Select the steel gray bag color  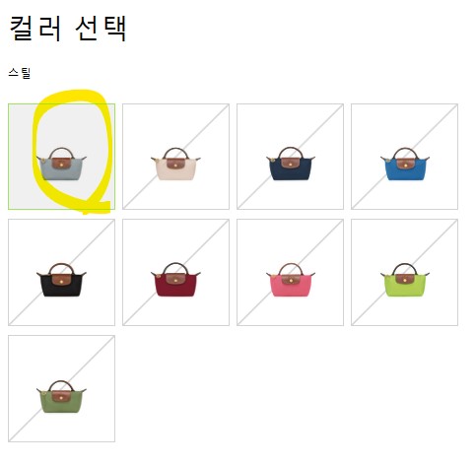[x=61, y=157]
